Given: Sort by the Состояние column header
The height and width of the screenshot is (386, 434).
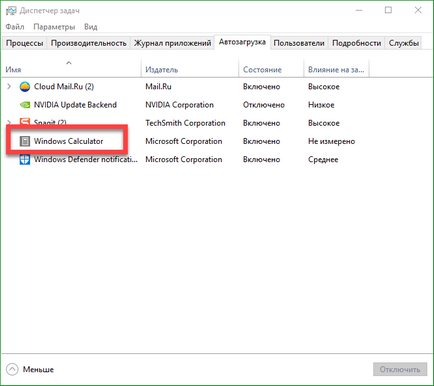Looking at the screenshot, I should pyautogui.click(x=271, y=68).
